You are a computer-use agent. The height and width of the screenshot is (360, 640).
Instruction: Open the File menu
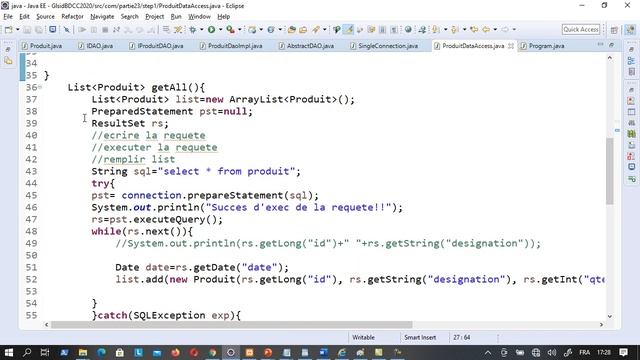8,17
